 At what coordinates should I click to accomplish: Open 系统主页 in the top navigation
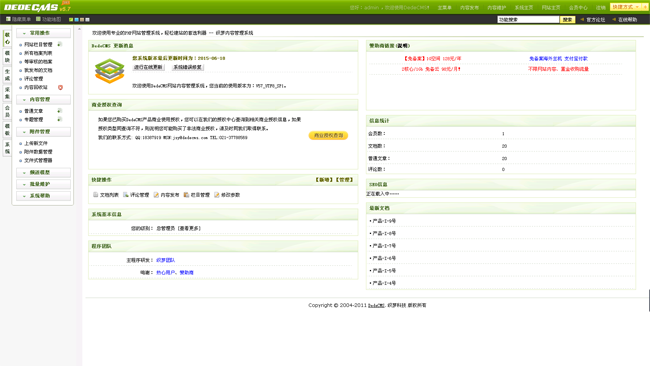(524, 7)
